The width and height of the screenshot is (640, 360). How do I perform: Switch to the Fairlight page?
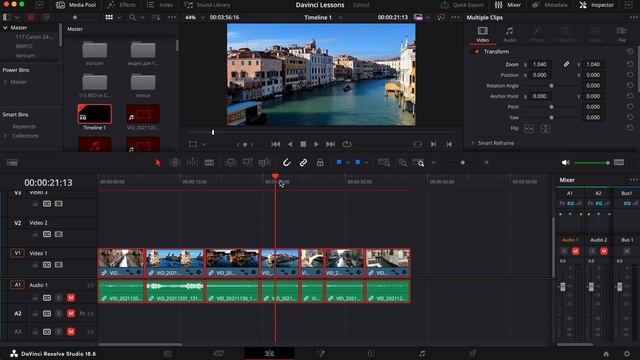422,353
